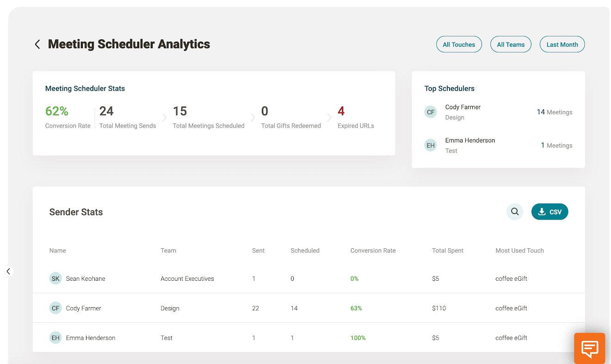Sort the table by the Sent column

click(x=258, y=251)
